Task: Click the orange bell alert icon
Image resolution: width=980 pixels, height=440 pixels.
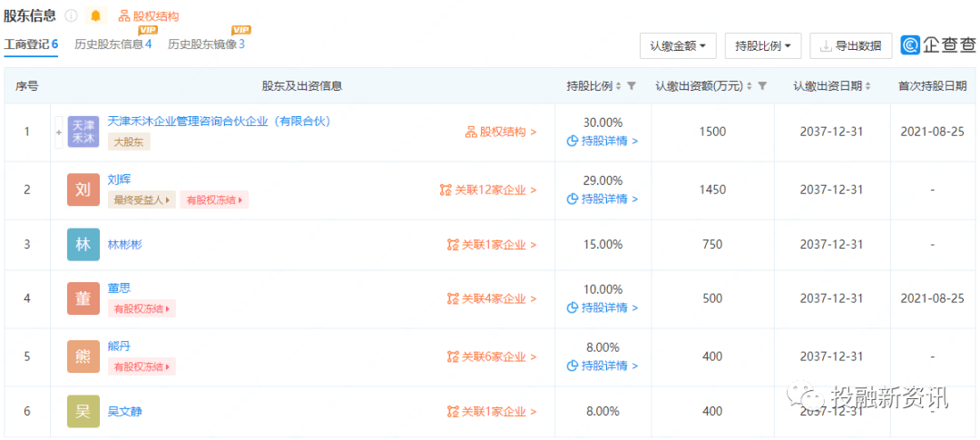Action: (x=95, y=16)
